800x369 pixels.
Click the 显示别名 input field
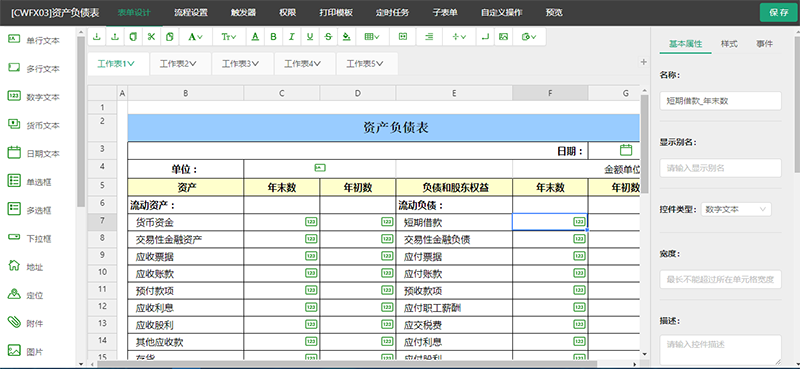(x=720, y=168)
